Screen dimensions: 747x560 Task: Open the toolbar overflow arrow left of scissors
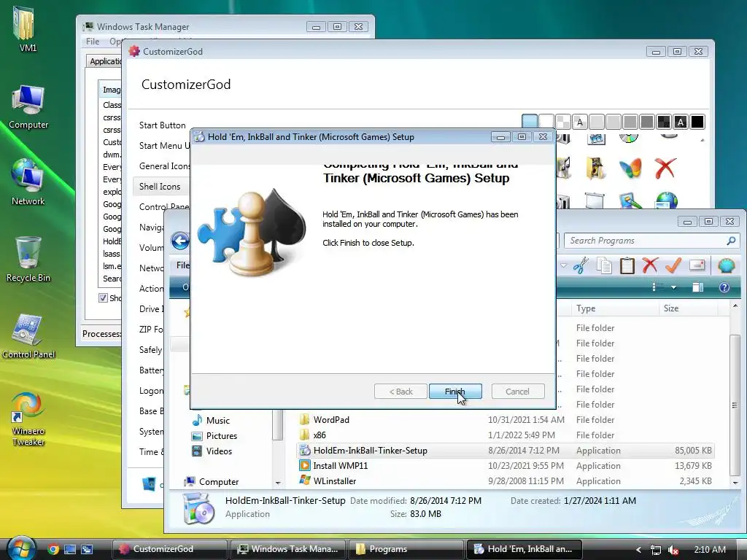click(x=563, y=265)
